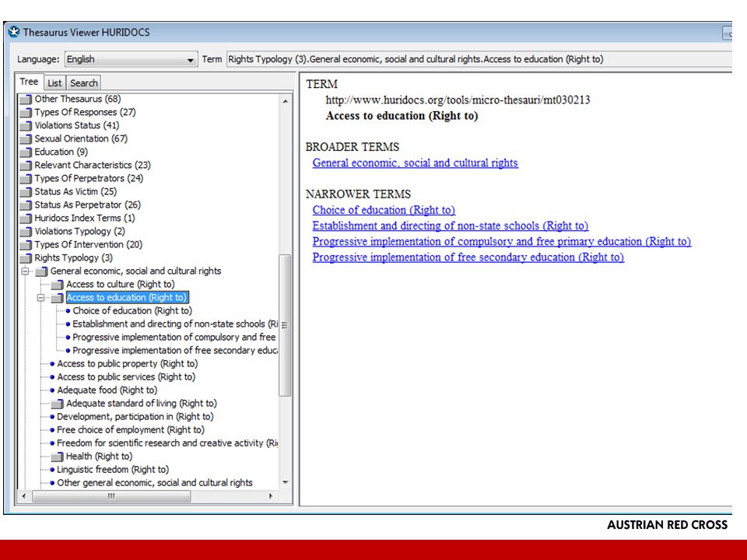Viewport: 747px width, 560px height.
Task: Click folder icon beside Violations Typology (2)
Action: point(26,232)
